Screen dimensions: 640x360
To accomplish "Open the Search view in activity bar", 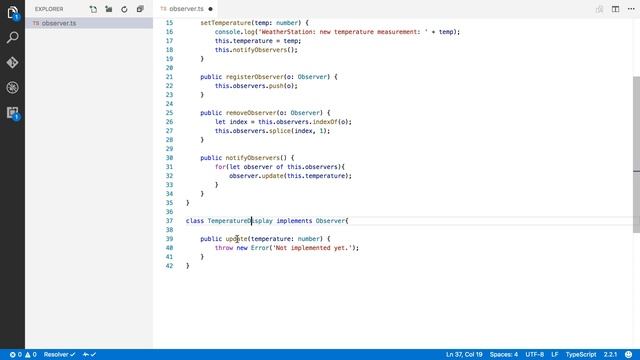I will tap(12, 38).
